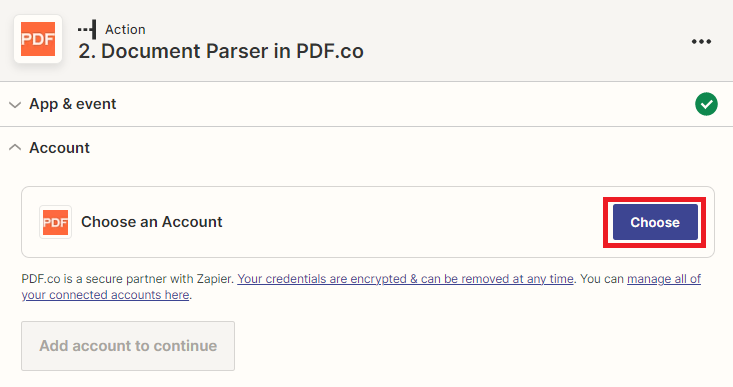The width and height of the screenshot is (733, 387).
Task: Click the Action label above step title
Action: coord(125,29)
